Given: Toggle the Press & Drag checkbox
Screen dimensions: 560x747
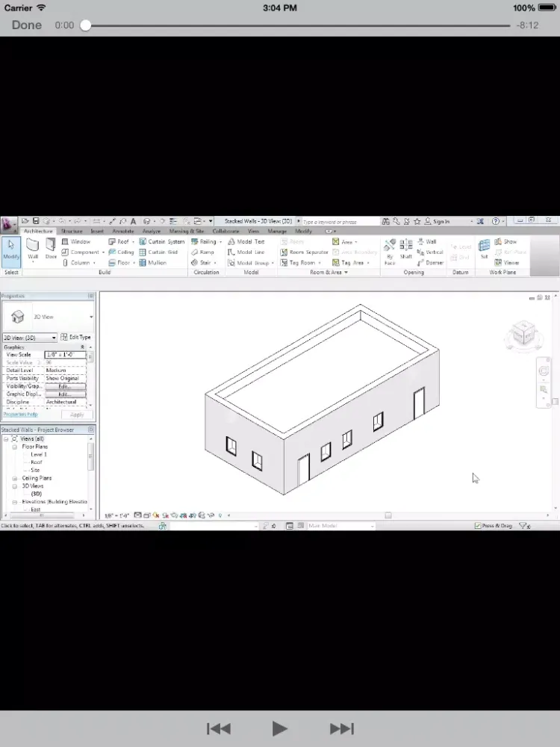Looking at the screenshot, I should coord(478,525).
